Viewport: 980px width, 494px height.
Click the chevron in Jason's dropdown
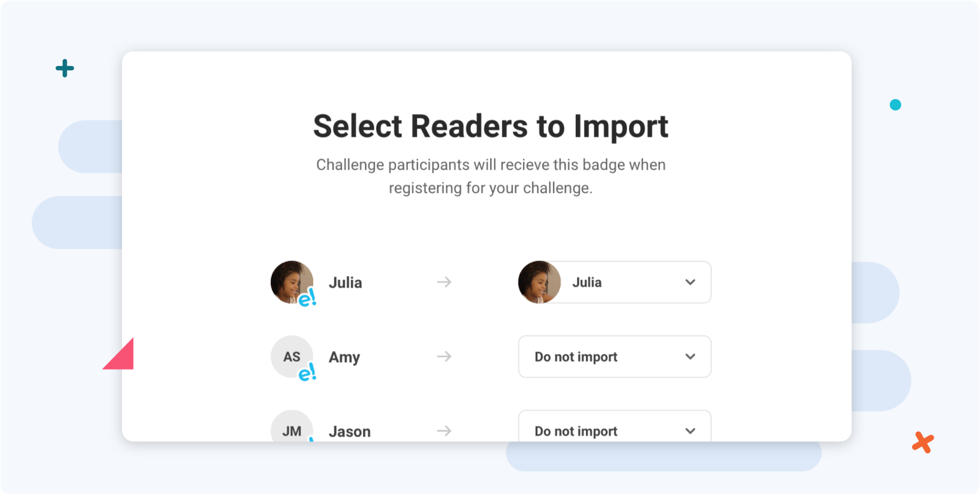(690, 431)
